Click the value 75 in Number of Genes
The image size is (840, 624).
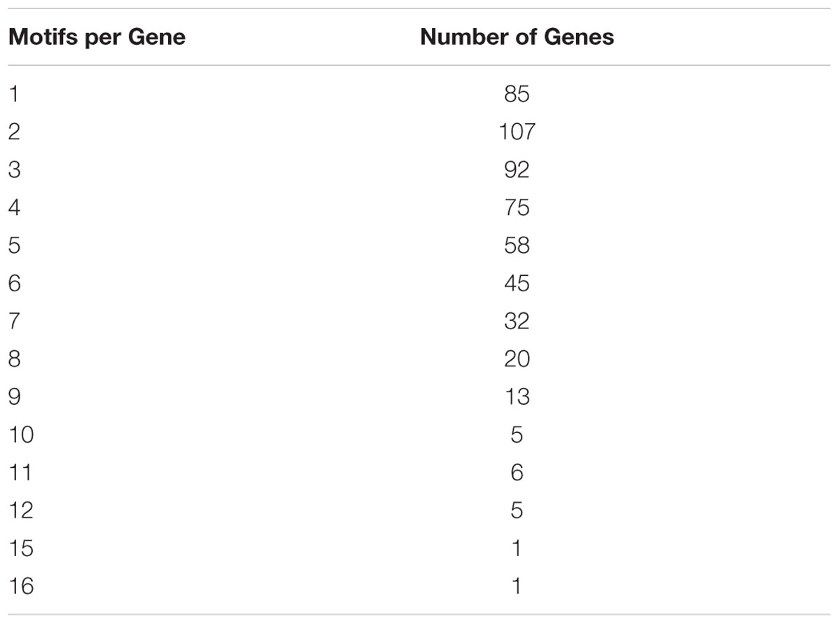517,207
